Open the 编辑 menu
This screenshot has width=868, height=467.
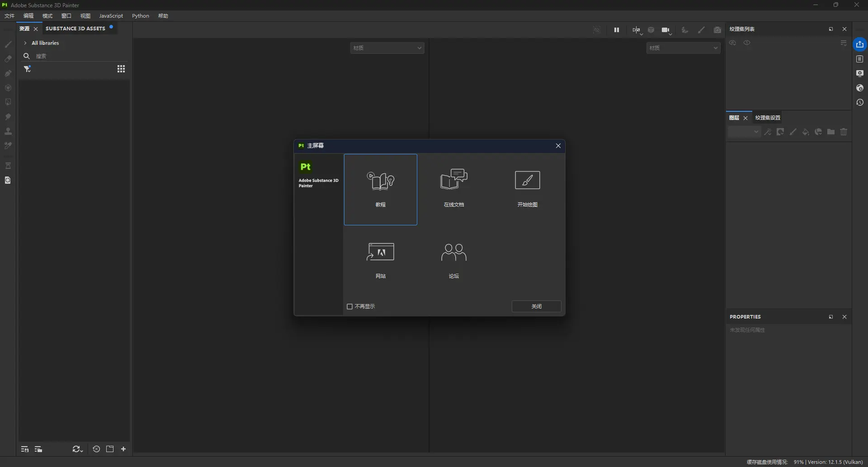[x=28, y=16]
